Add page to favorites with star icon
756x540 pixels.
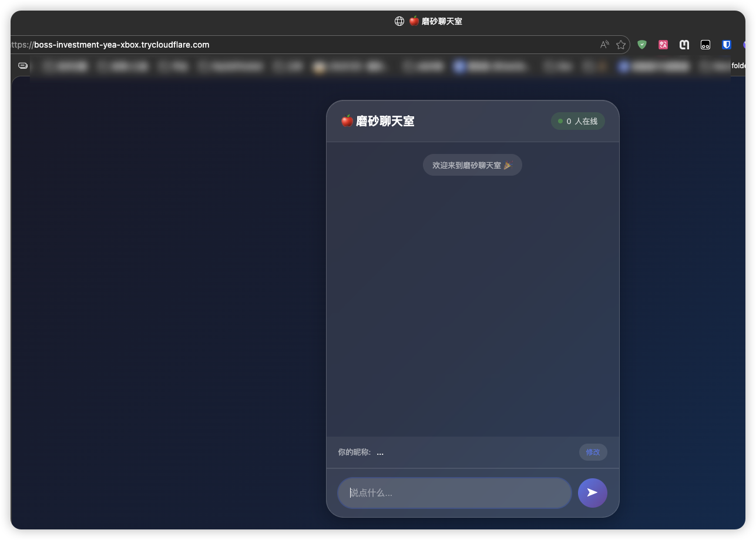[621, 45]
